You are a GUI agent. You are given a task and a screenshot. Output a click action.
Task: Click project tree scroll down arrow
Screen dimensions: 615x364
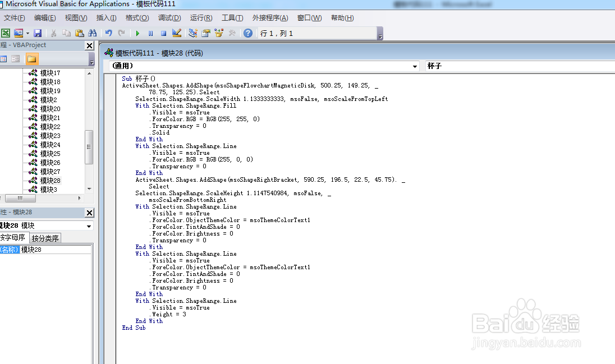[89, 189]
